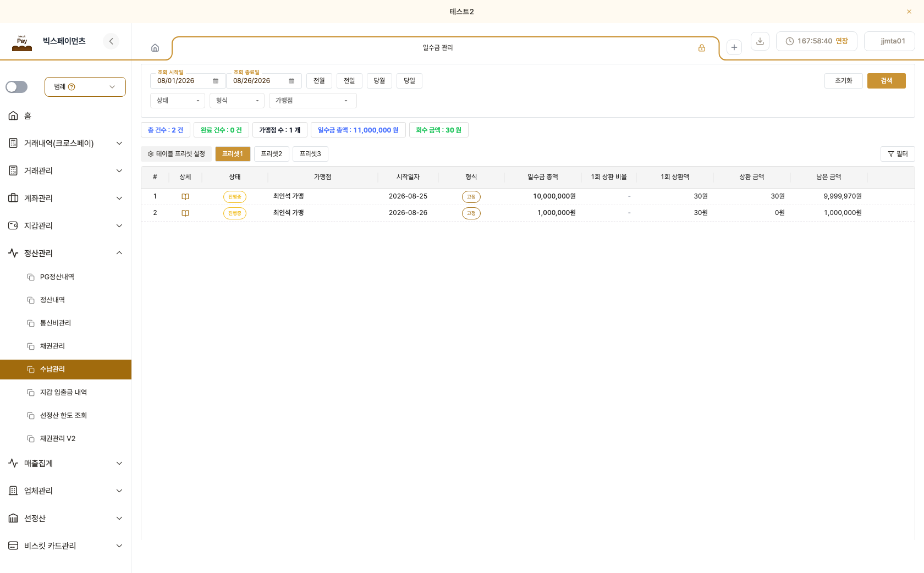
Task: Open the 상태 dropdown filter
Action: pyautogui.click(x=178, y=101)
